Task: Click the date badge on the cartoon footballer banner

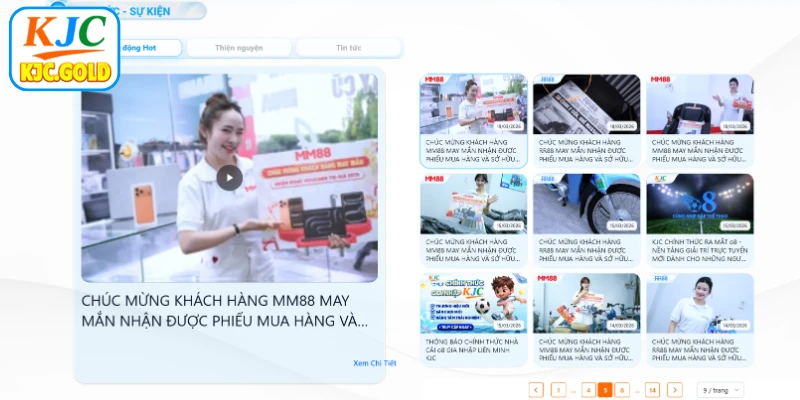Action: point(509,325)
